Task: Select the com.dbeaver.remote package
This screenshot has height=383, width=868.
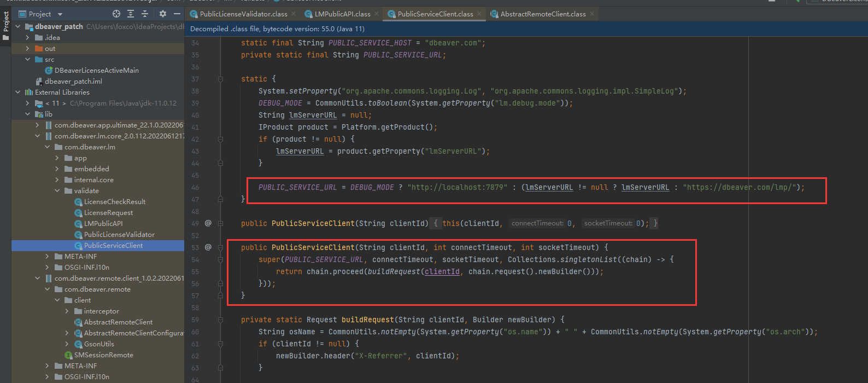Action: (x=97, y=289)
